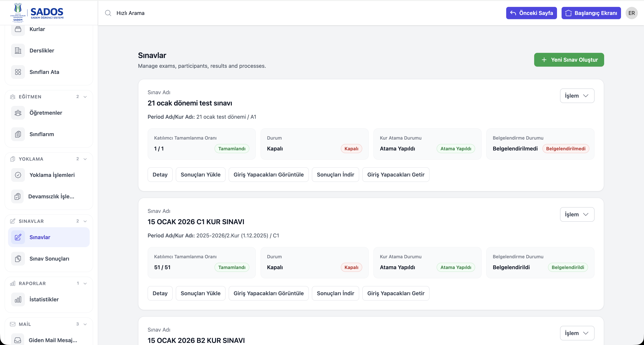
Task: Go to Başlangıç Ekranı
Action: pos(591,13)
